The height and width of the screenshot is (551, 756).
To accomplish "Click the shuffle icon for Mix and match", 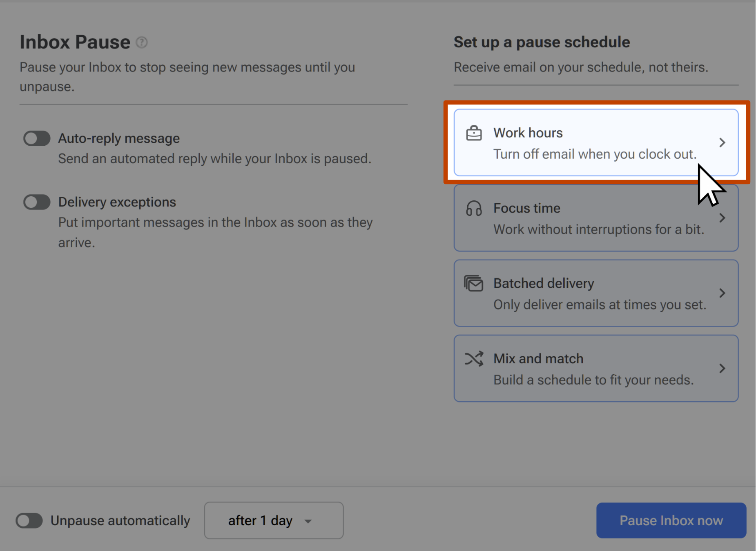I will (474, 359).
